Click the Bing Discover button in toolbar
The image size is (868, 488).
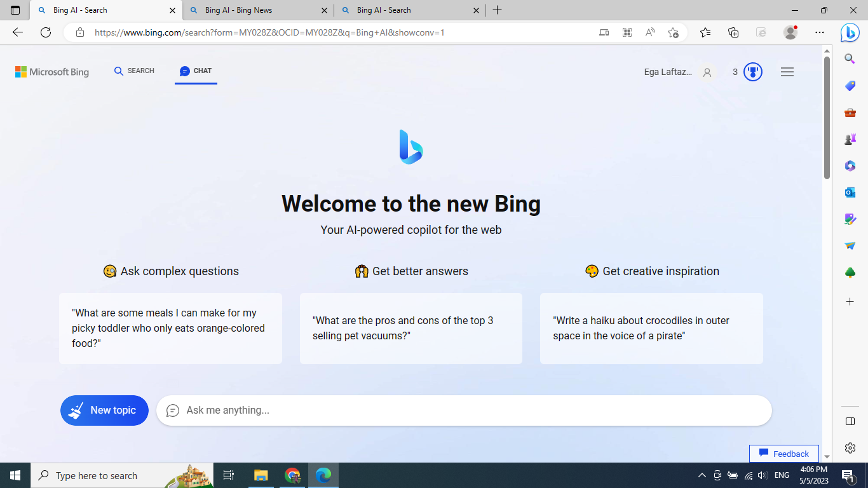coord(850,32)
